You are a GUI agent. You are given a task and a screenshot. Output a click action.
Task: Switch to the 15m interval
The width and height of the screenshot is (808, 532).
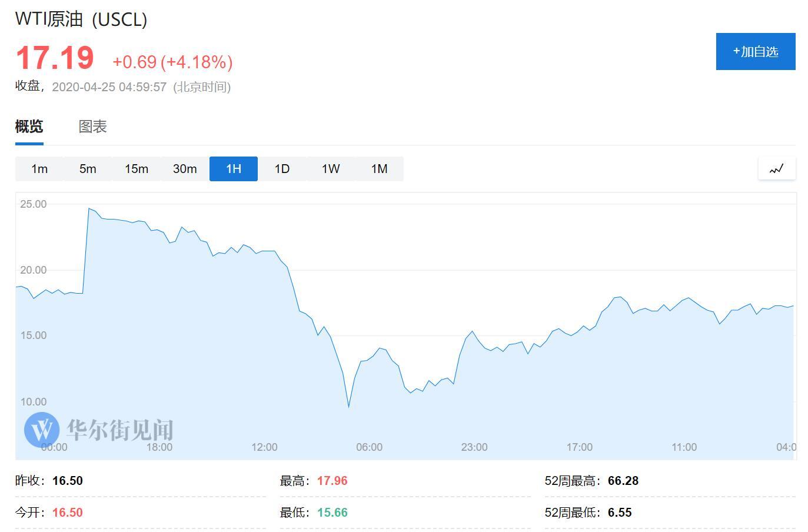click(136, 168)
